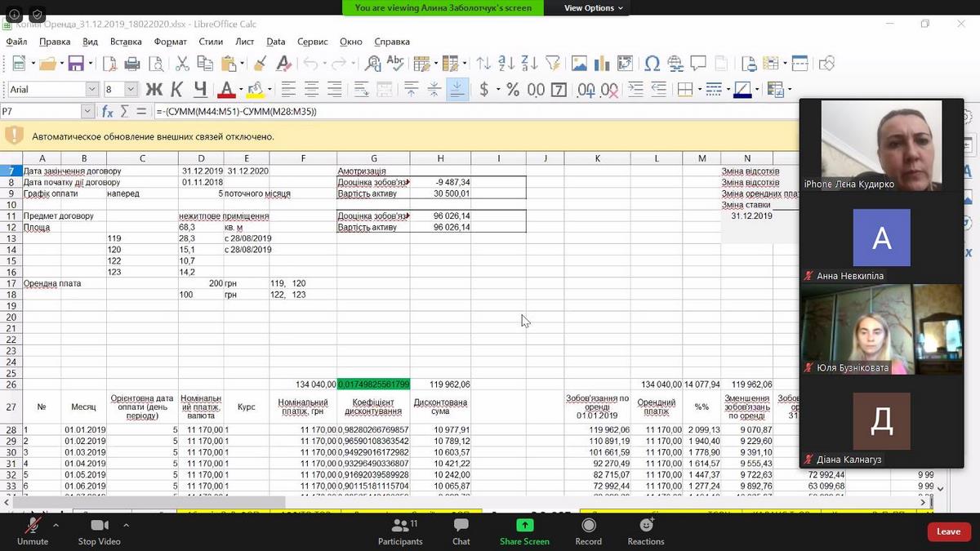Image resolution: width=980 pixels, height=551 pixels.
Task: Click the Save document icon
Action: [75, 64]
